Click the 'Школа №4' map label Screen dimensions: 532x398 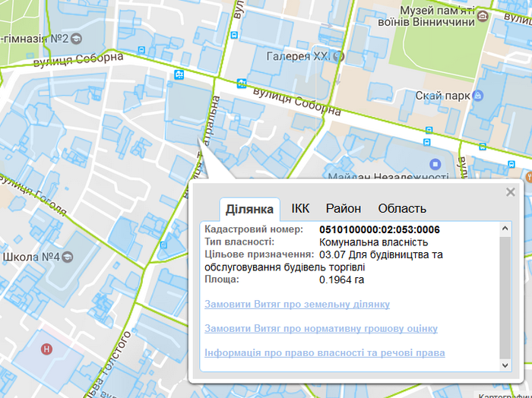click(31, 257)
